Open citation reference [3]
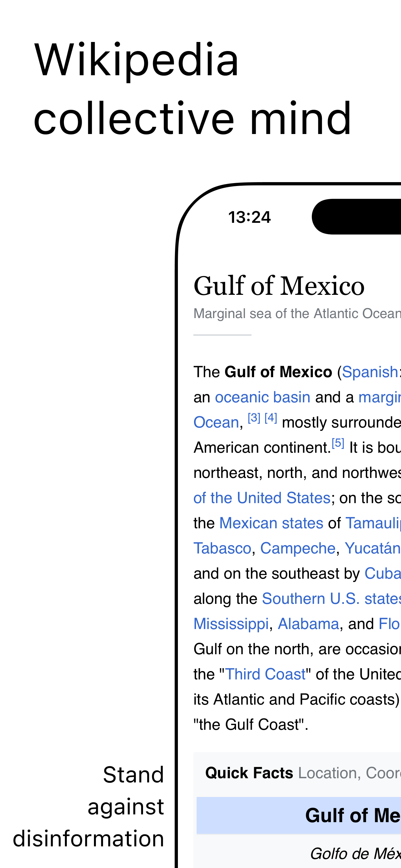401x868 pixels. click(x=254, y=418)
